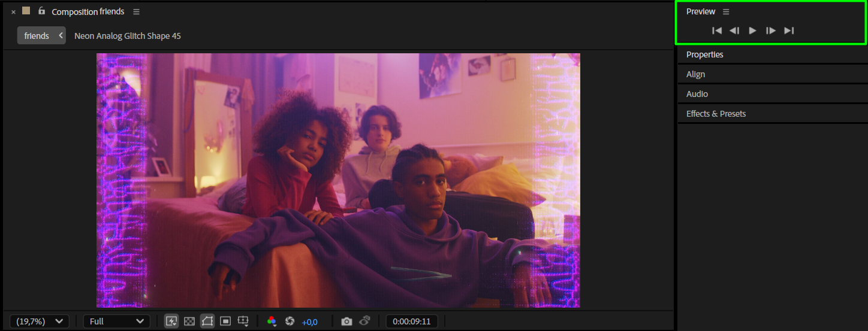Play the composition preview
This screenshot has width=868, height=331.
[x=753, y=31]
